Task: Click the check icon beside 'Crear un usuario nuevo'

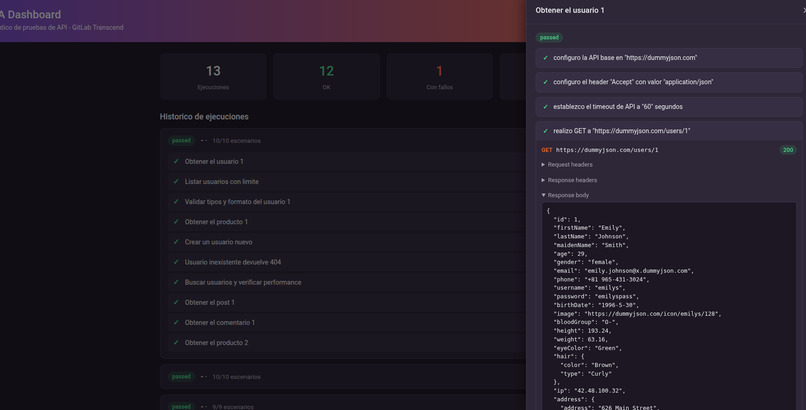Action: click(176, 242)
